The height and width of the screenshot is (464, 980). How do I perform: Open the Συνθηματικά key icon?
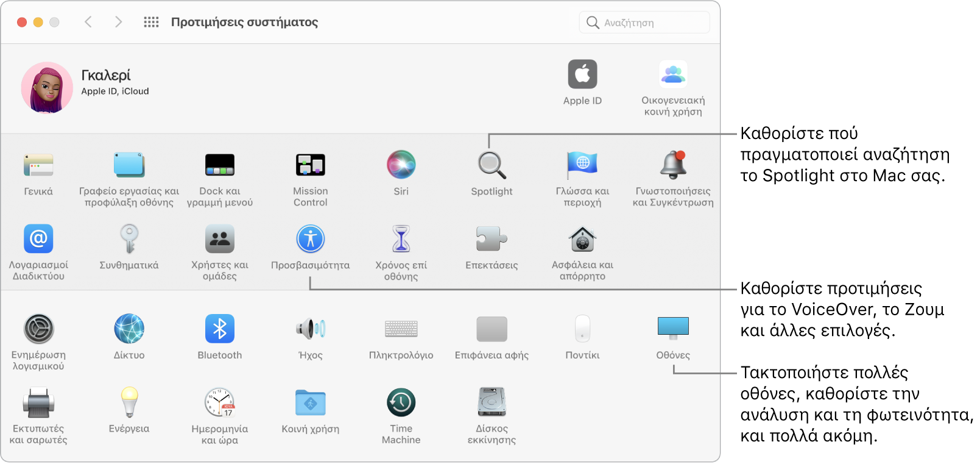129,239
